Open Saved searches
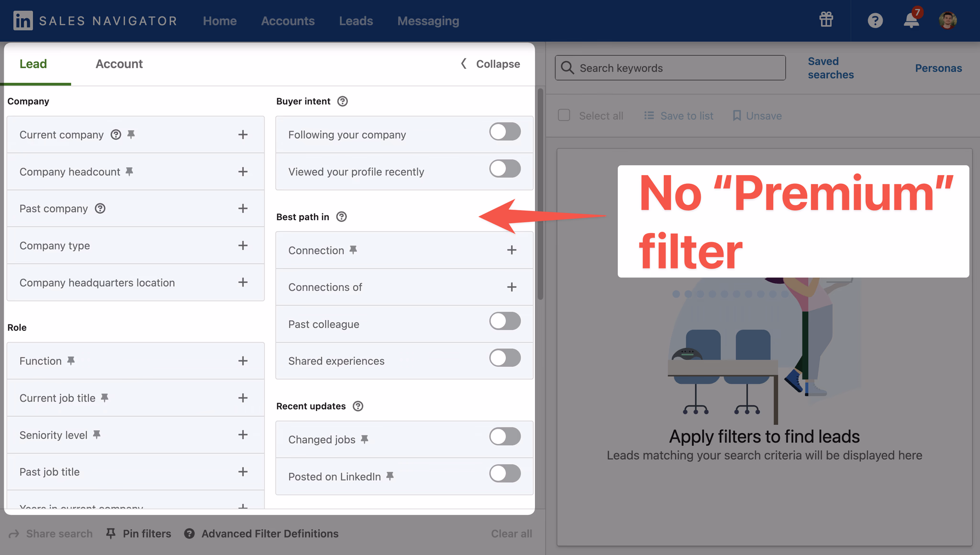 [x=831, y=68]
